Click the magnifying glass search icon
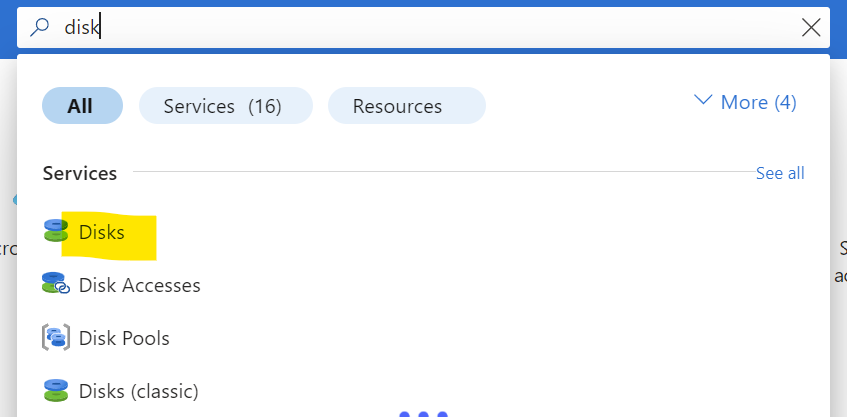The width and height of the screenshot is (847, 417). tap(39, 26)
